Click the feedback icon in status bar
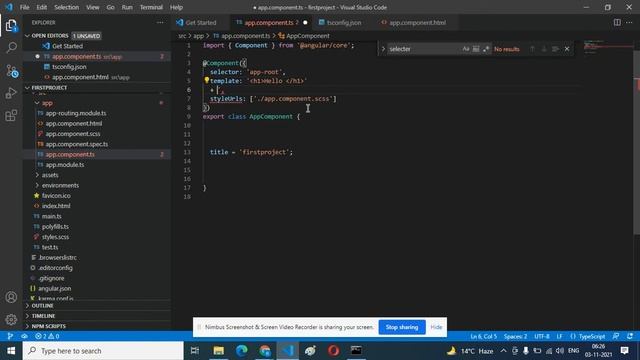640x360 pixels. 616,336
